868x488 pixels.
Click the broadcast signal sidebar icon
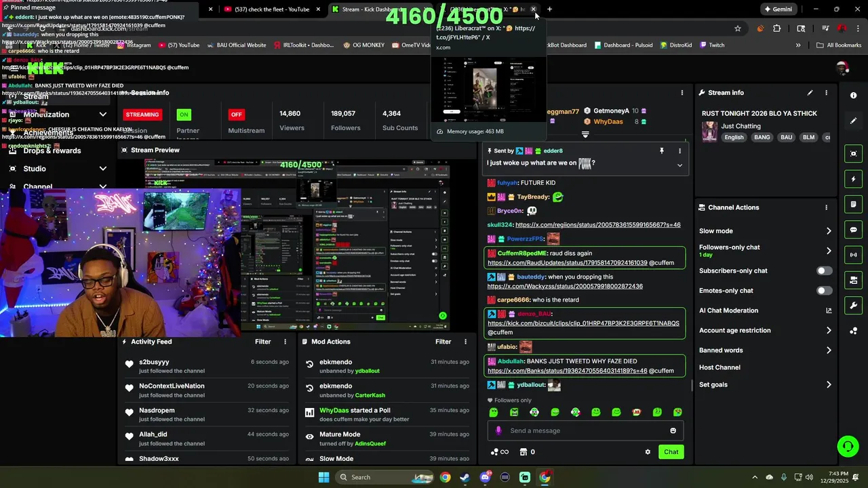(853, 255)
